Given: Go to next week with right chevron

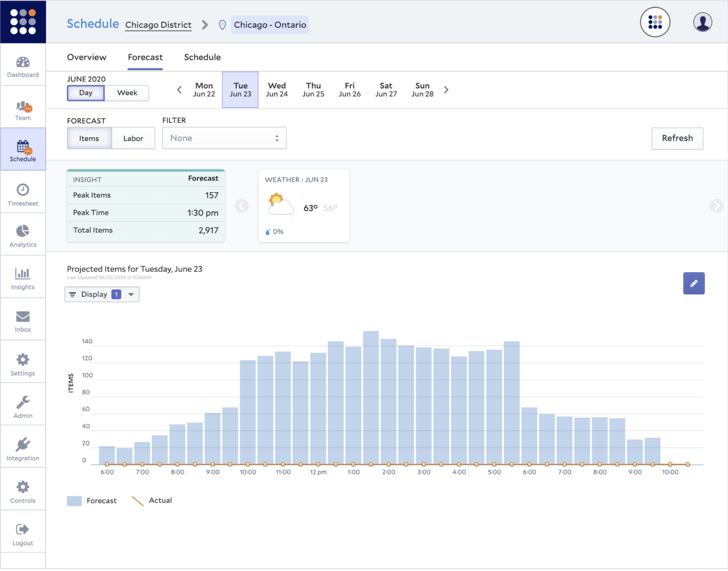Looking at the screenshot, I should pyautogui.click(x=446, y=90).
